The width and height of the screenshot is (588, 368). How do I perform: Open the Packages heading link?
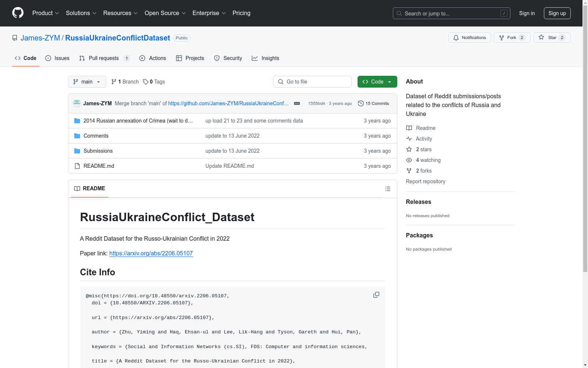click(x=419, y=235)
